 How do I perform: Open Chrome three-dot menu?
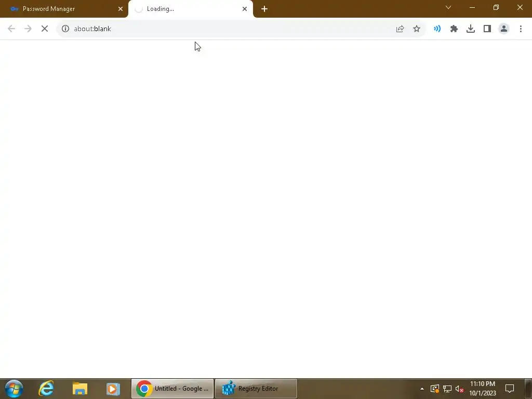pos(521,29)
